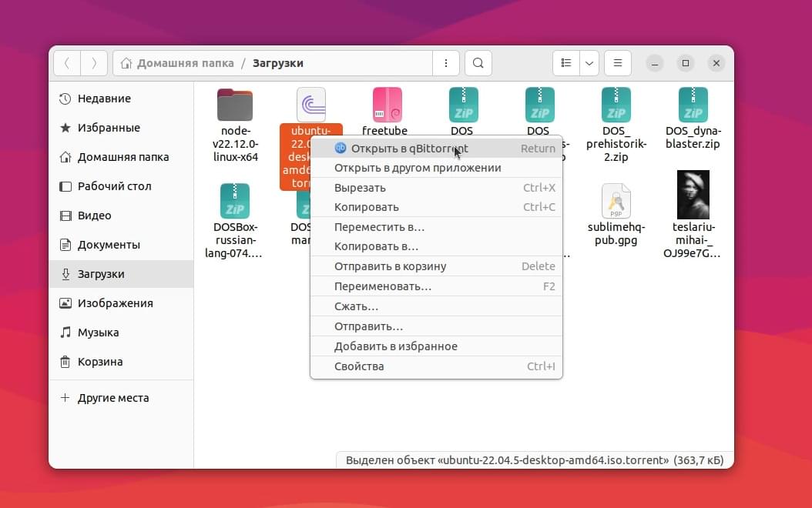Select DOS_prehistorik-2.zip archive icon
Image resolution: width=812 pixels, height=508 pixels.
point(616,105)
